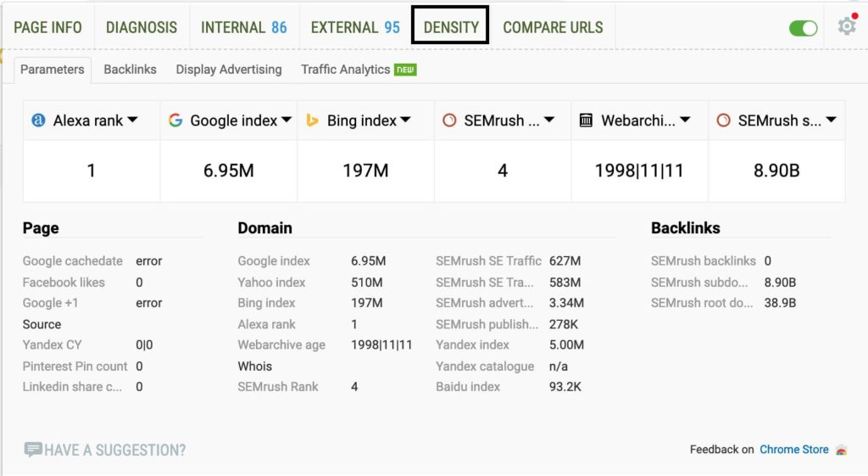Viewport: 868px width, 476px height.
Task: Click the Pinterest Pin count label
Action: 75,367
